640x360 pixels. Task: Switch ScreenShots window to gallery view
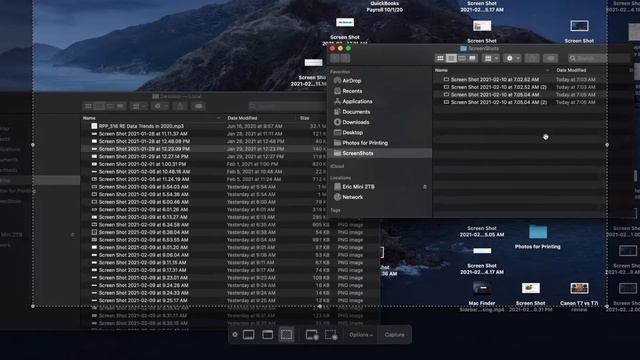(x=472, y=58)
